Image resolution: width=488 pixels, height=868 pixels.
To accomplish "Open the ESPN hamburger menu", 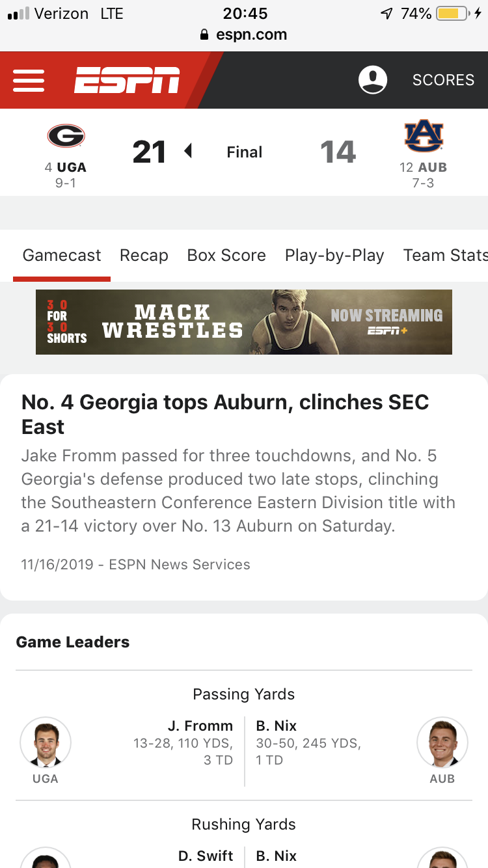I will [29, 80].
